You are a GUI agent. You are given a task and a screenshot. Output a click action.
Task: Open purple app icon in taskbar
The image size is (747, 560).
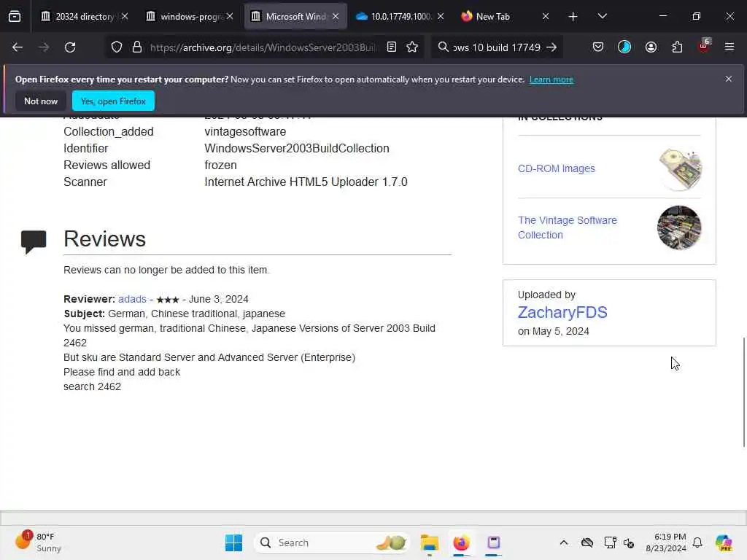click(x=494, y=542)
